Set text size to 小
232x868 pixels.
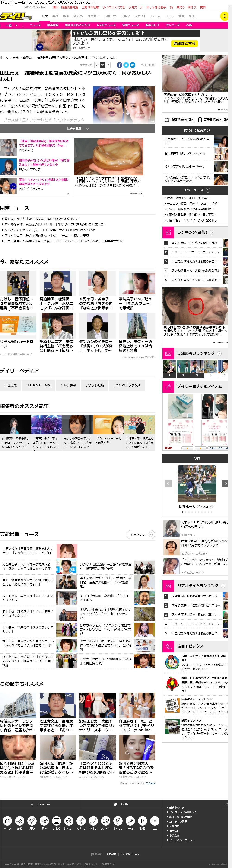click(x=108, y=65)
